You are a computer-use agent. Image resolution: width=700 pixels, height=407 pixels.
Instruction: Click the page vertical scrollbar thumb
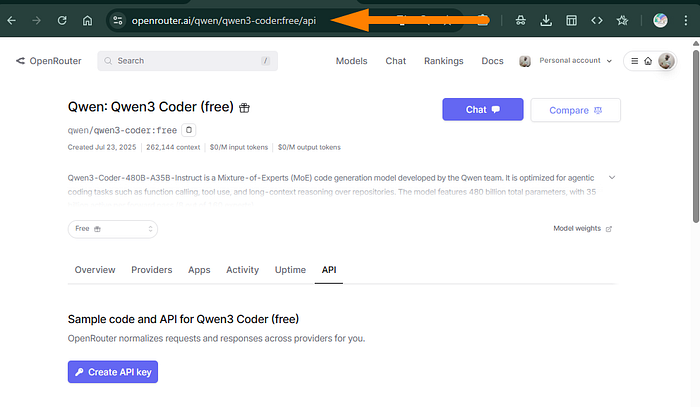pyautogui.click(x=696, y=136)
